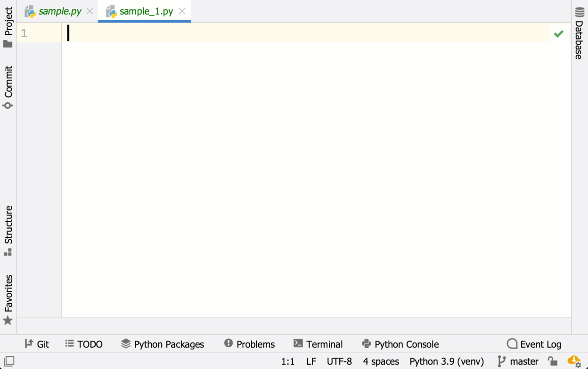
Task: Click the green inspections checkmark
Action: [558, 33]
